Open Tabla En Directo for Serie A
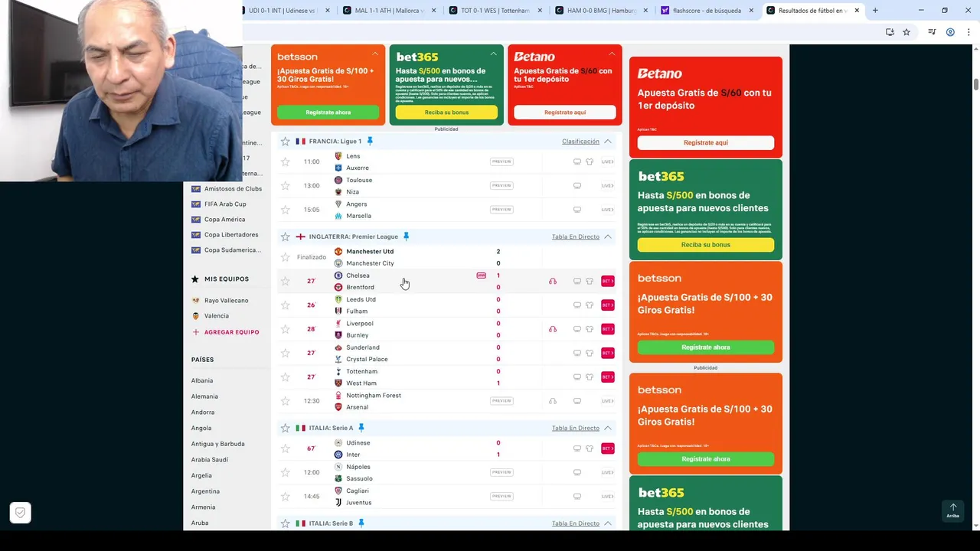 tap(576, 429)
